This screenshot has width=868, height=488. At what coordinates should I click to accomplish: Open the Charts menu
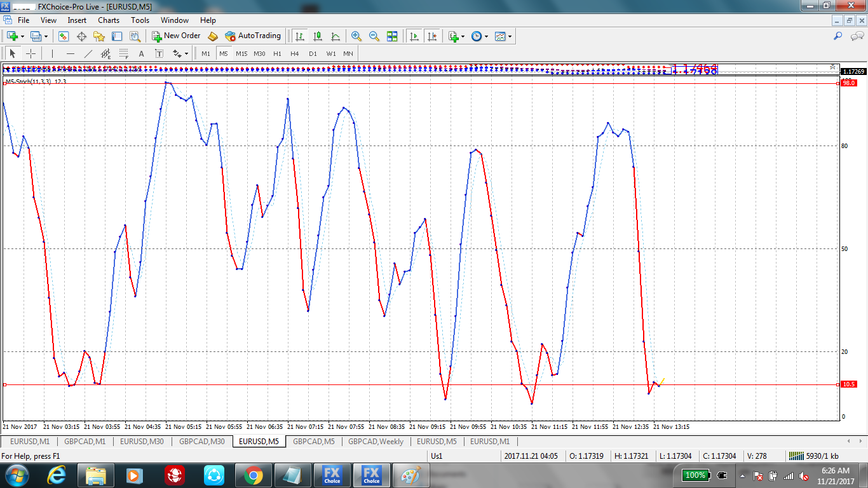pos(109,20)
